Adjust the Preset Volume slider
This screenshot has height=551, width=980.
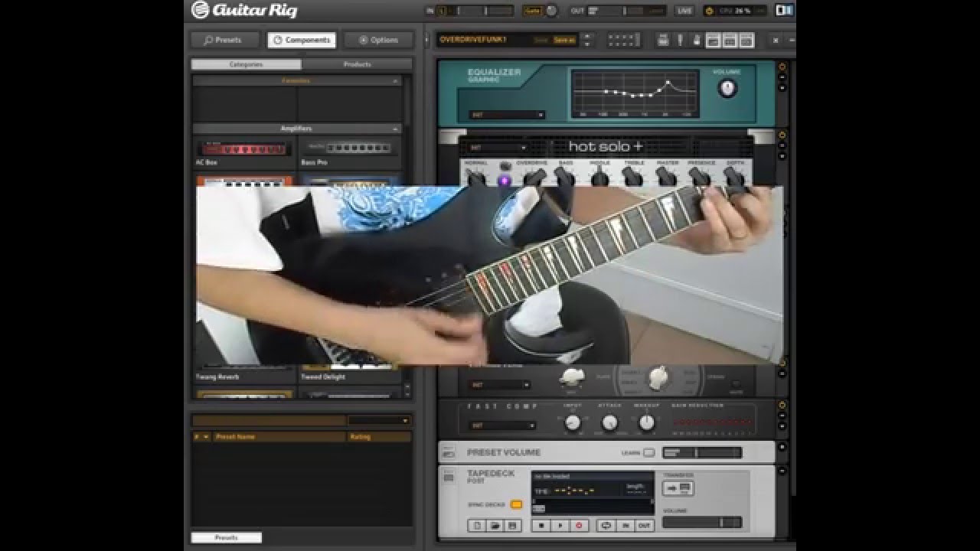pyautogui.click(x=702, y=452)
